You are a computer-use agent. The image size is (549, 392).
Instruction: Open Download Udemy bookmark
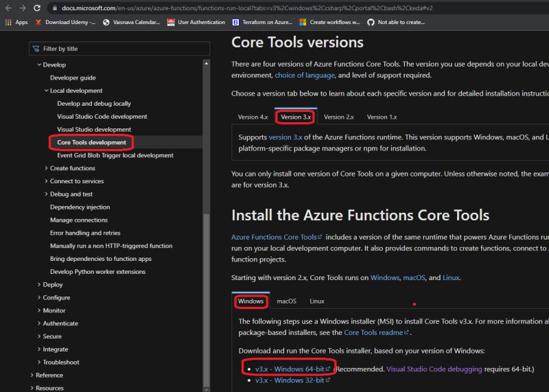pyautogui.click(x=65, y=22)
